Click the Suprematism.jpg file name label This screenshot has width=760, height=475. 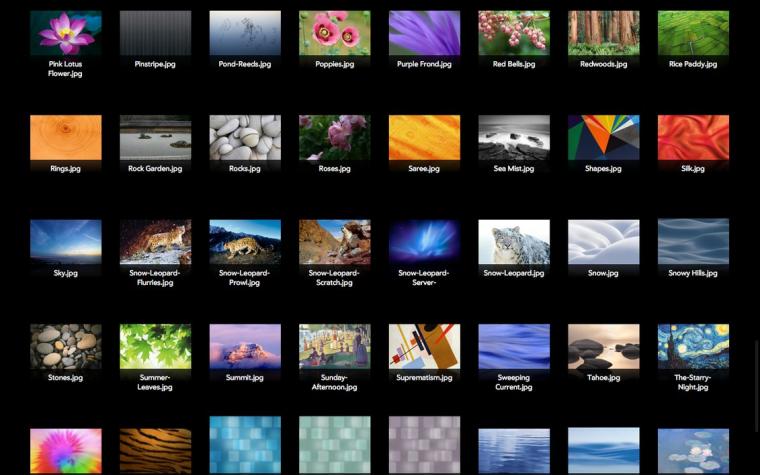[x=424, y=378]
